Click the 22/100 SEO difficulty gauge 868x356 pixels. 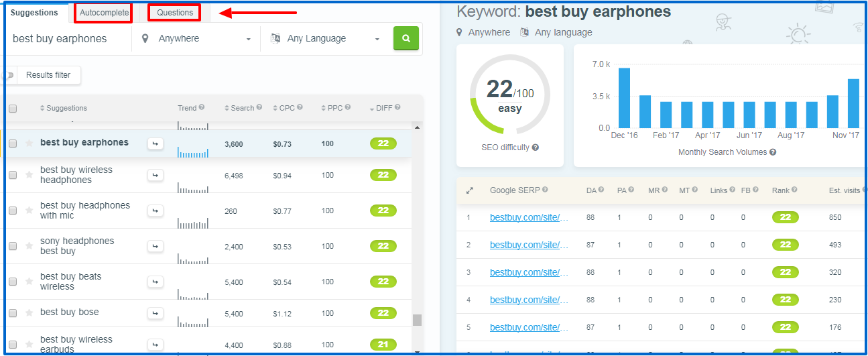pos(510,95)
